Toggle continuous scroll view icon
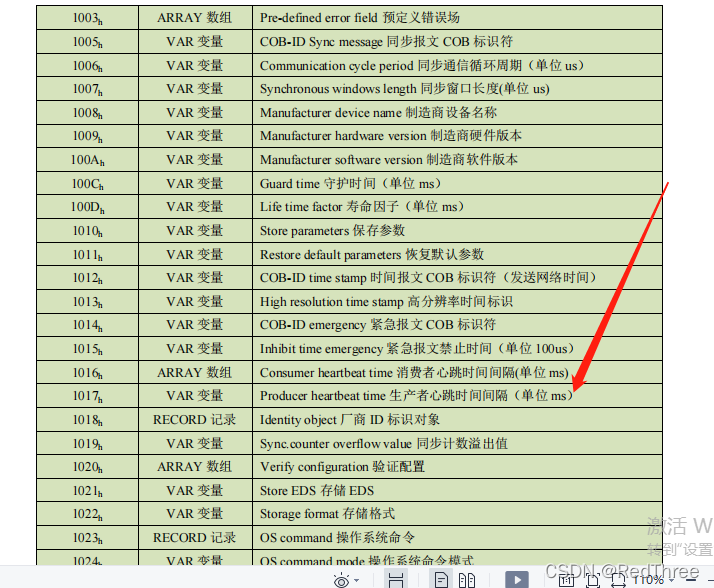 coord(396,580)
